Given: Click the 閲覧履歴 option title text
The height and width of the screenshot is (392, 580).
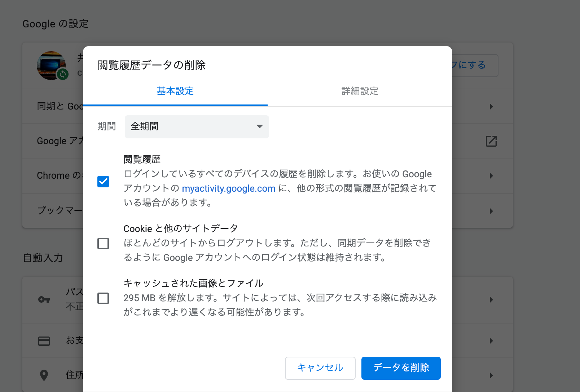Looking at the screenshot, I should point(142,160).
